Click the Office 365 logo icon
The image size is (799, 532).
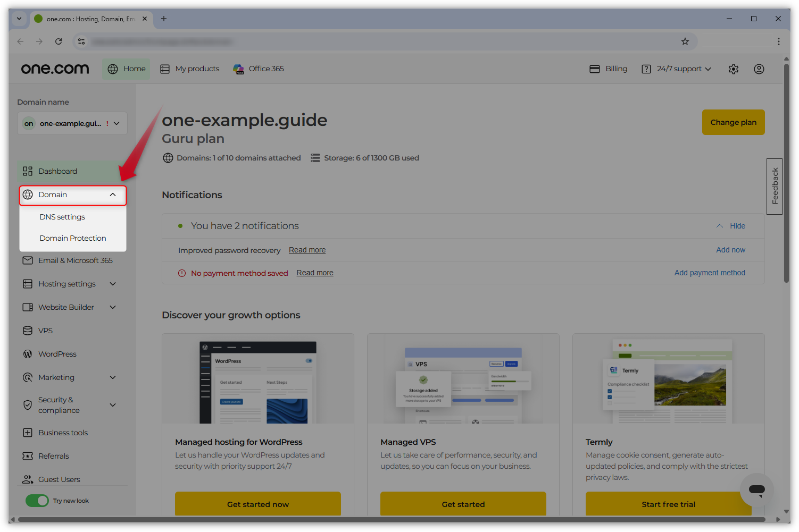click(238, 69)
